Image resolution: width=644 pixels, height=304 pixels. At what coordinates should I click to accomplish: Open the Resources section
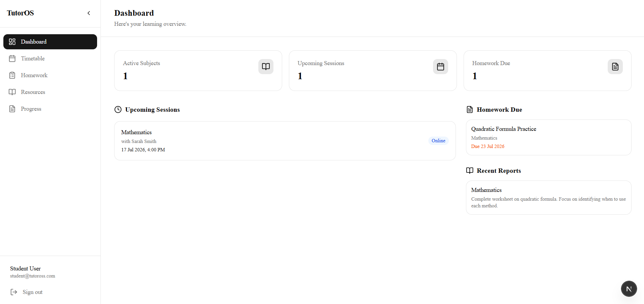point(50,92)
